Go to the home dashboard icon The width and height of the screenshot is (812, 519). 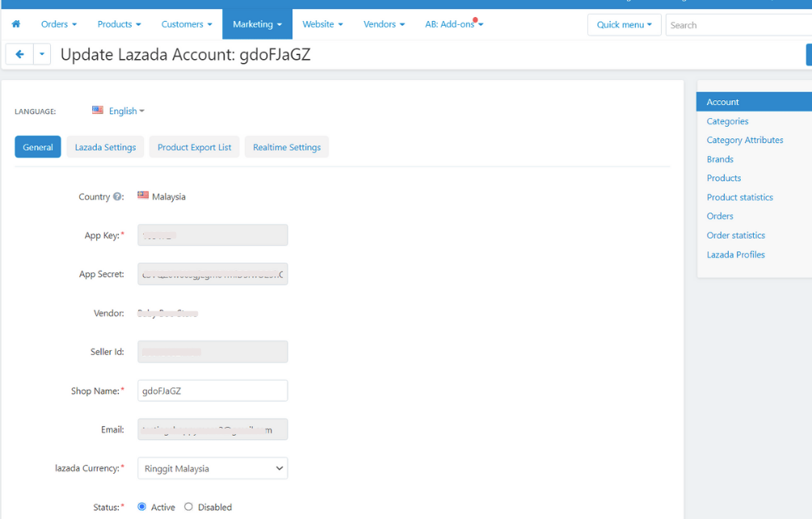16,23
